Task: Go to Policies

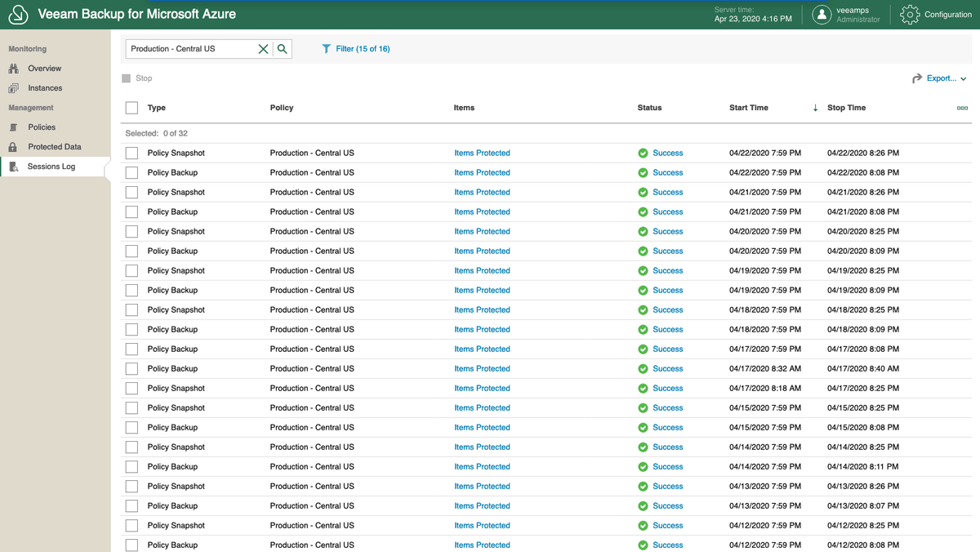Action: click(x=42, y=127)
